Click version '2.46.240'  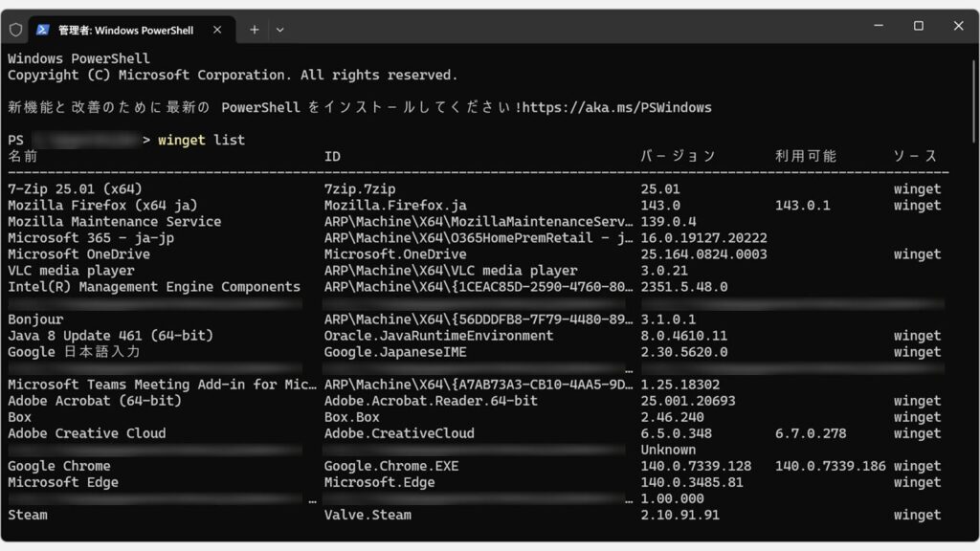click(672, 416)
